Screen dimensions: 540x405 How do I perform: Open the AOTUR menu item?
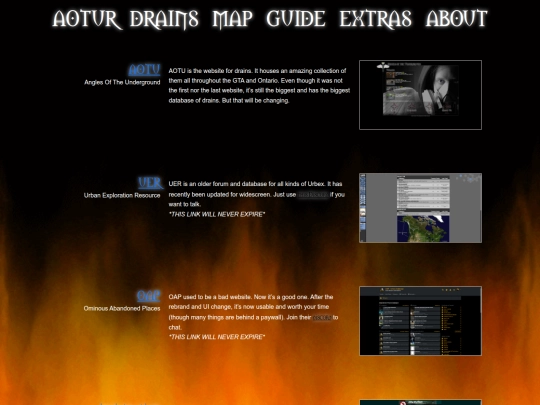point(86,19)
